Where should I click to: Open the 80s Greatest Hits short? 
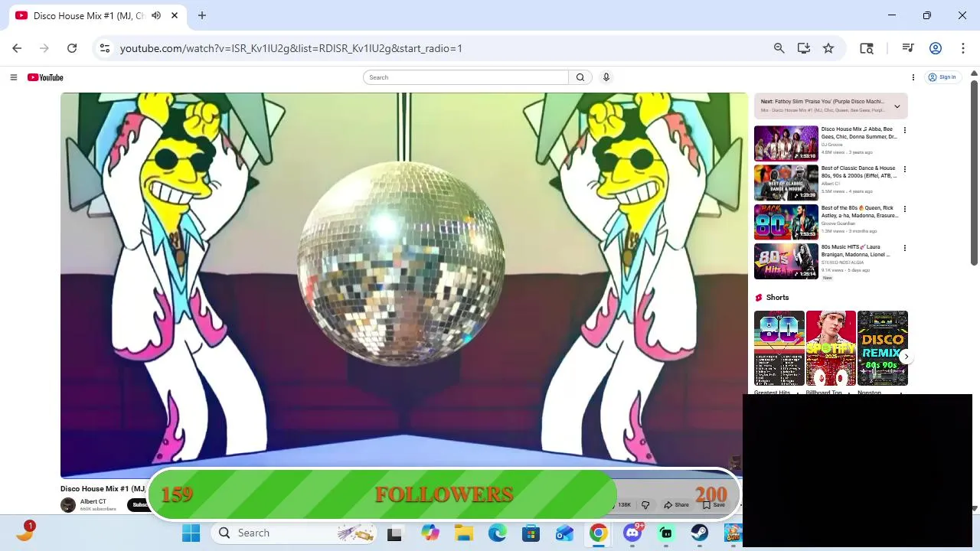(x=779, y=348)
